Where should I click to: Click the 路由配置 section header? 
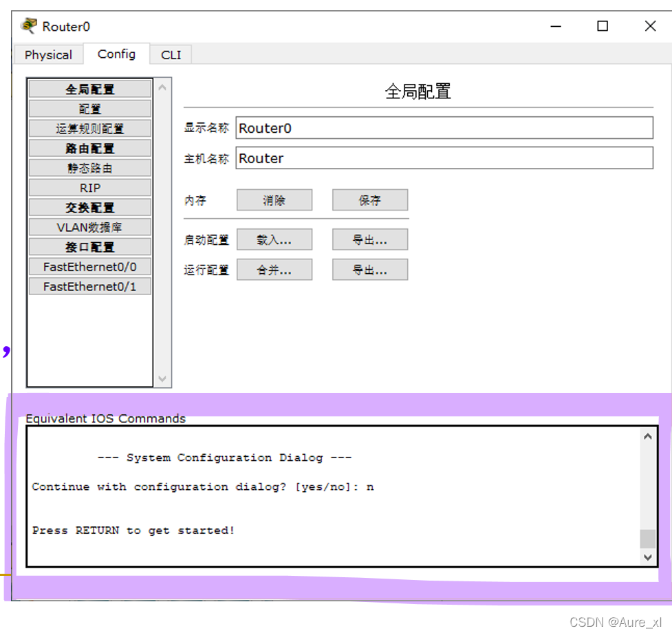90,149
